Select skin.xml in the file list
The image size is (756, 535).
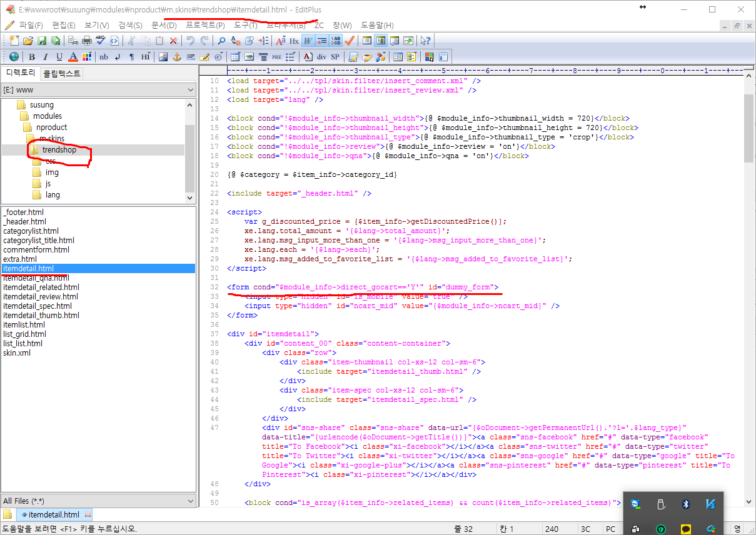[x=17, y=353]
